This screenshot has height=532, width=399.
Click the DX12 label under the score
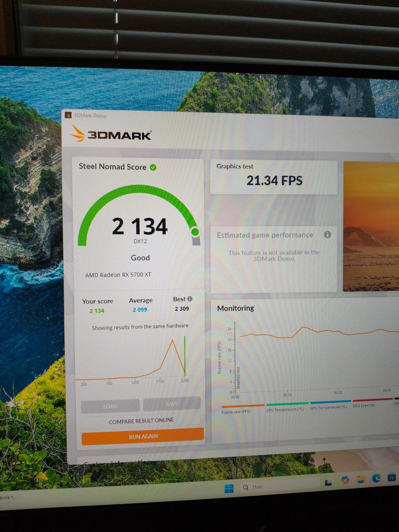point(140,241)
